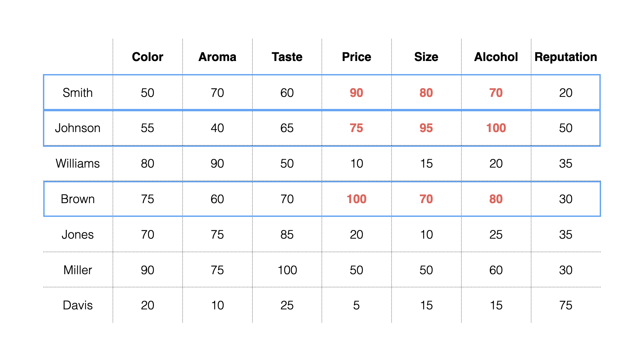Select the Smith row label
Image resolution: width=644 pixels, height=362 pixels.
pyautogui.click(x=77, y=93)
